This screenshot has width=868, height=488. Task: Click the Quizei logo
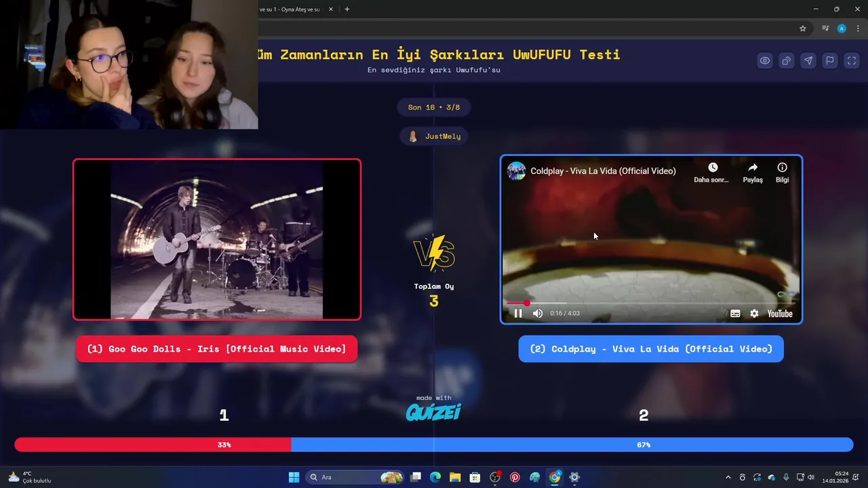click(x=433, y=411)
